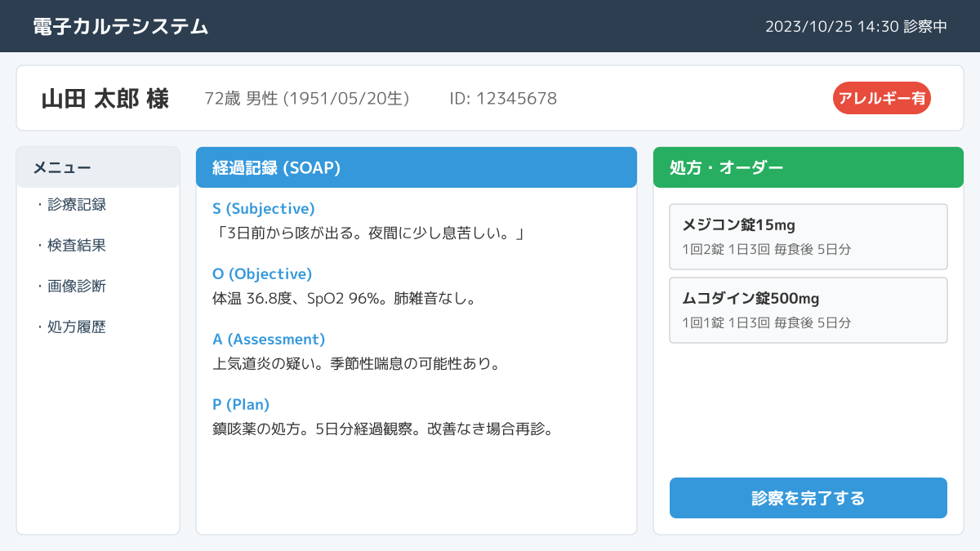Click the O (Objective) heading

[261, 273]
